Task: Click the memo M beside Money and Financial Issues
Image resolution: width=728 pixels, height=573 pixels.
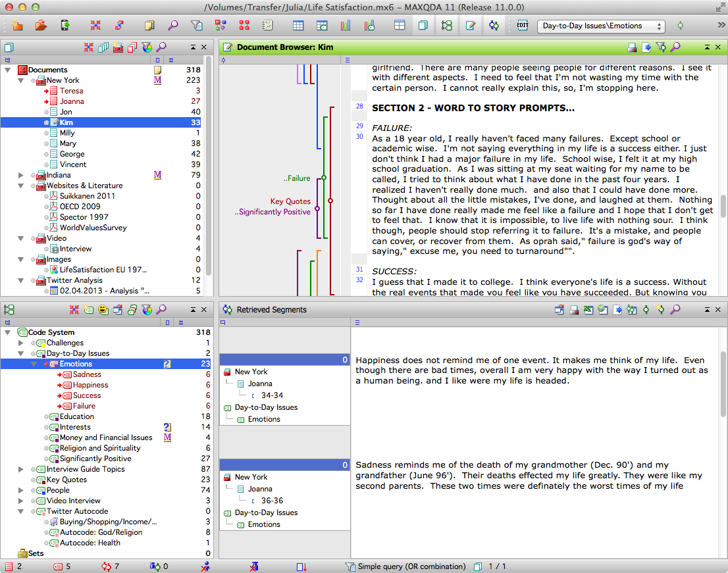Action: click(168, 437)
